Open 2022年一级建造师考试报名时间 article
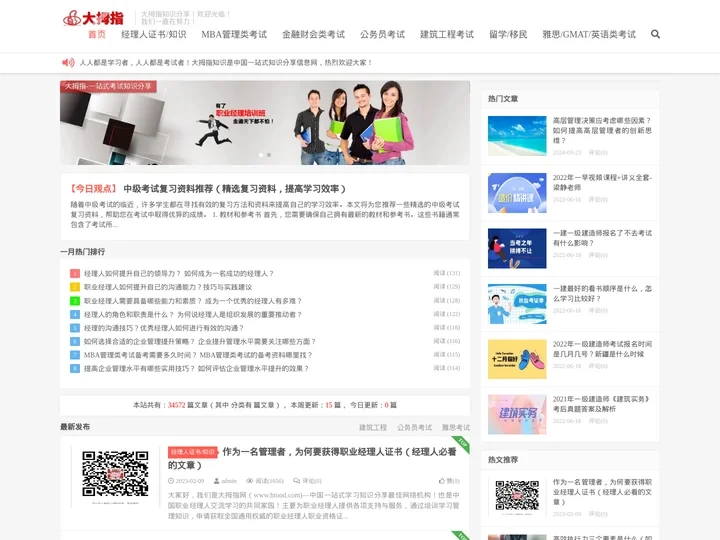This screenshot has width=720, height=540. click(602, 349)
